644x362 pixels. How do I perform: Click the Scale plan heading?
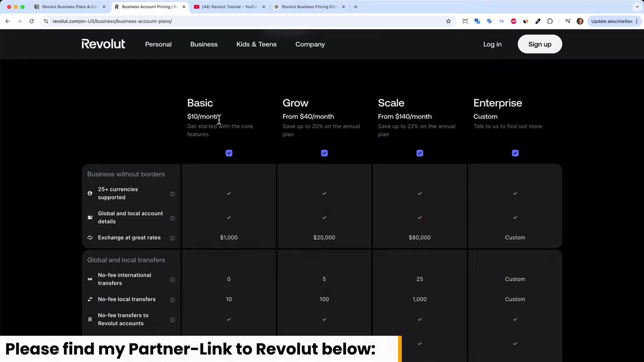point(391,103)
